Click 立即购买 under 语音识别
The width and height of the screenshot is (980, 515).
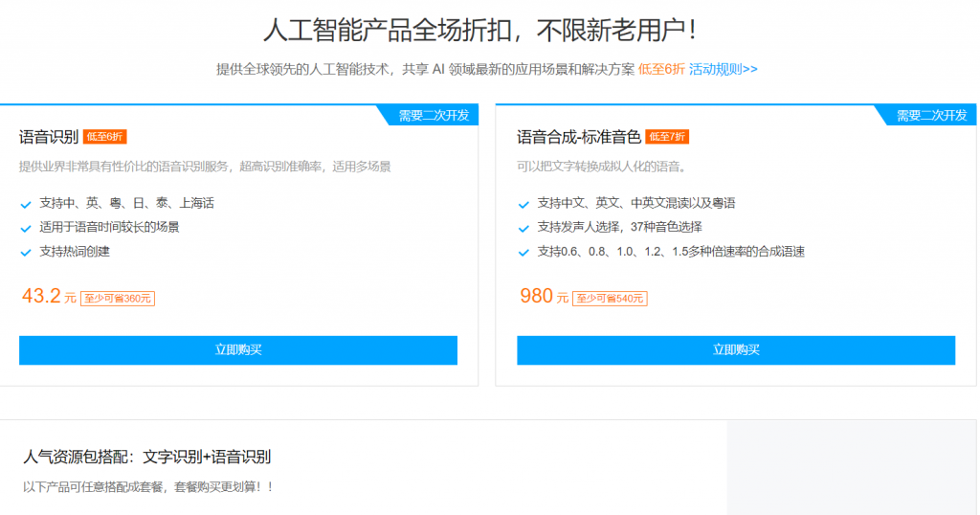(238, 350)
